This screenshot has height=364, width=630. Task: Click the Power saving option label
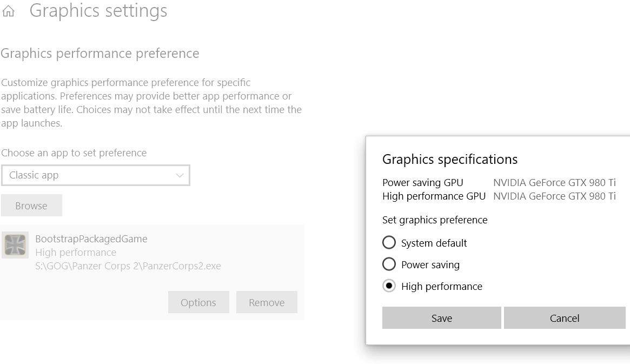coord(430,265)
